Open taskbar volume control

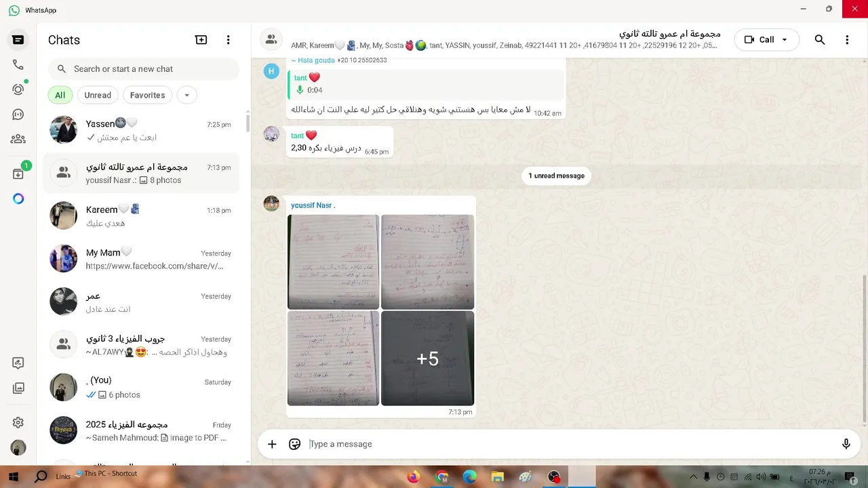pos(760,477)
